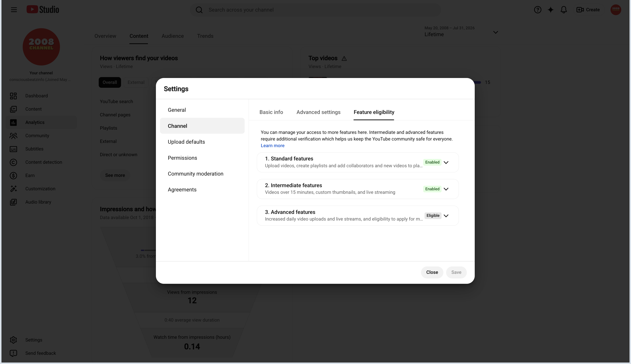This screenshot has height=364, width=631.
Task: Open the Help question mark icon
Action: pos(537,10)
